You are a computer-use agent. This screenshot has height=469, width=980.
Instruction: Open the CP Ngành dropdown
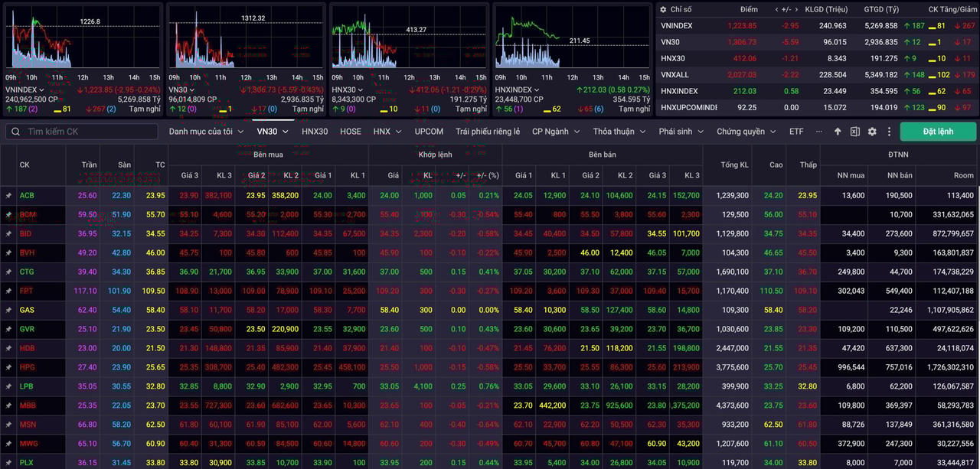tap(557, 132)
